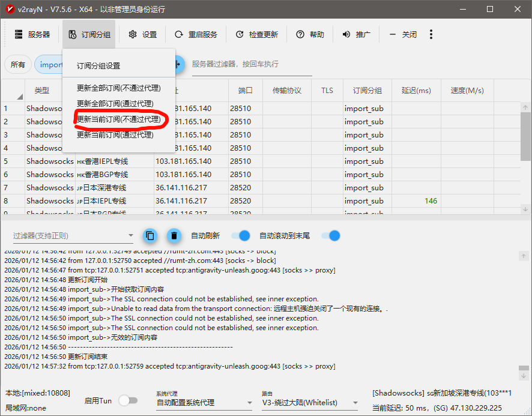The height and width of the screenshot is (416, 532).
Task: Expand the 系统代理 system proxy dropdown
Action: coord(204,402)
